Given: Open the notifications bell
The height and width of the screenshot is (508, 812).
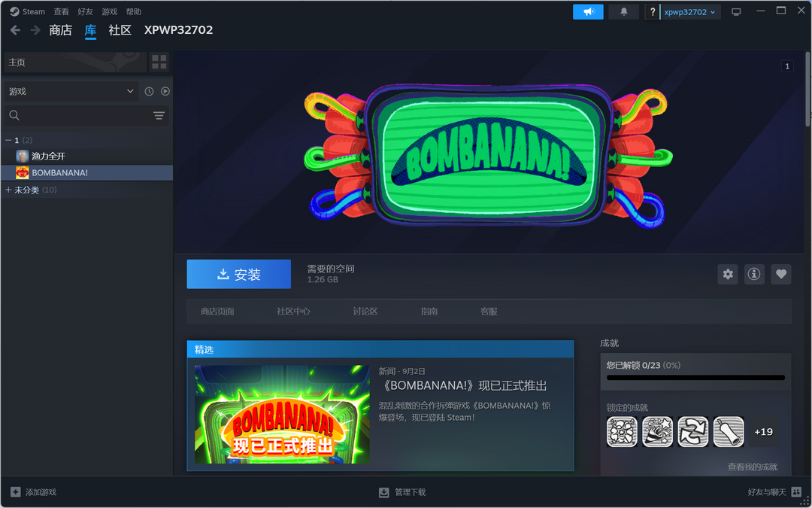Looking at the screenshot, I should point(623,12).
